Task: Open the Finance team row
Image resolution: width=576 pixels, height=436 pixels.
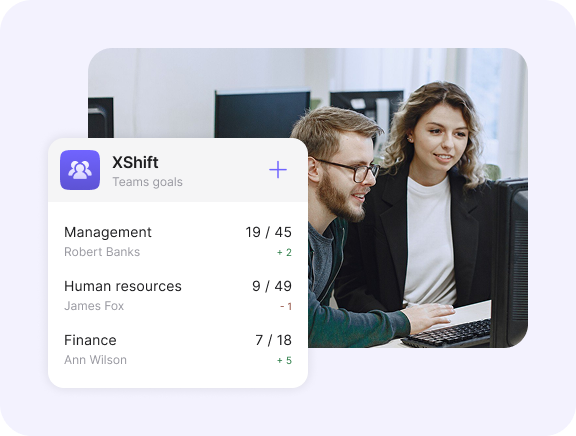Action: (178, 350)
